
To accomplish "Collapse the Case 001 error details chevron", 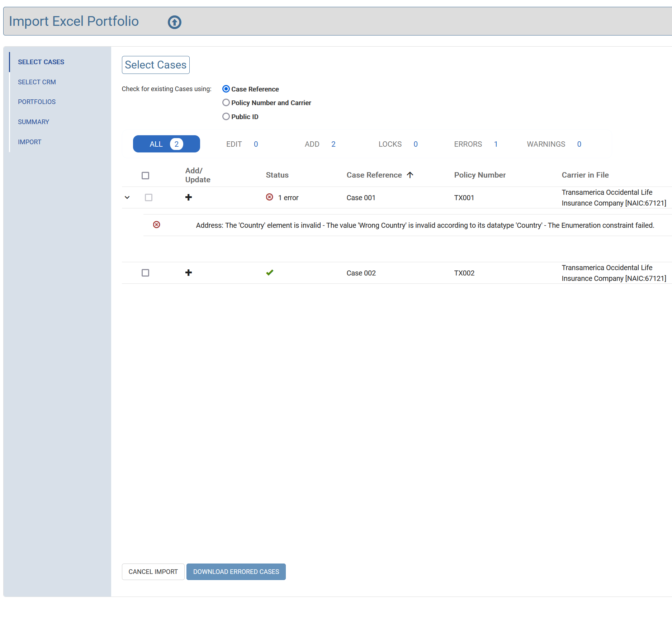I will tap(127, 197).
